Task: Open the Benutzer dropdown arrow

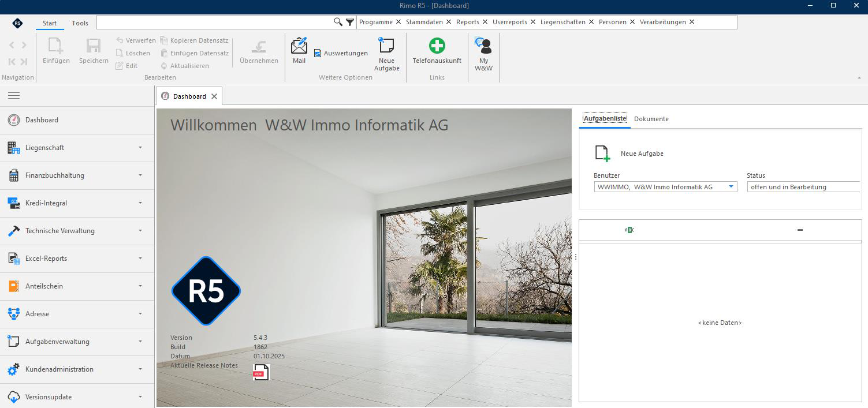Action: (x=731, y=187)
